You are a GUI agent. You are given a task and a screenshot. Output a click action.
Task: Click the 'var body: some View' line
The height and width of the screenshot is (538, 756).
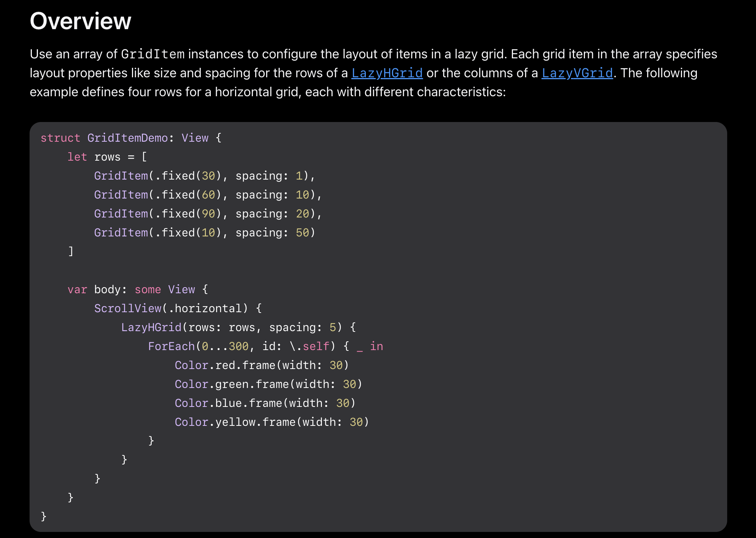pyautogui.click(x=138, y=289)
